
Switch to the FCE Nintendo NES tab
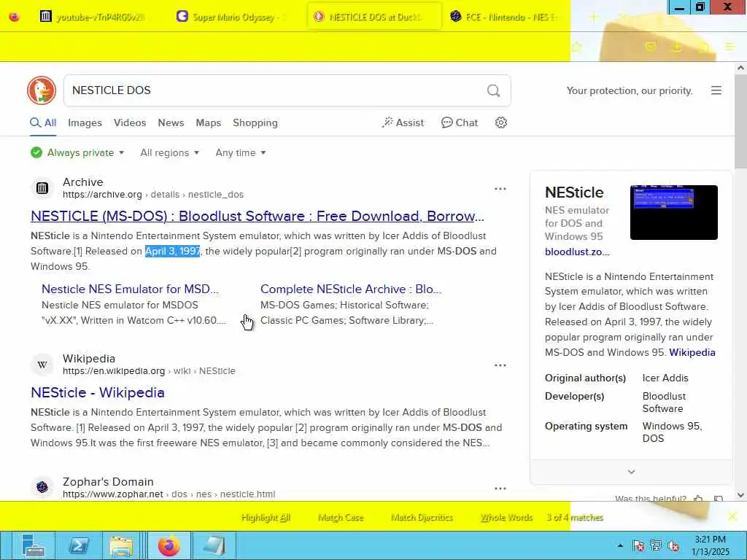coord(507,17)
